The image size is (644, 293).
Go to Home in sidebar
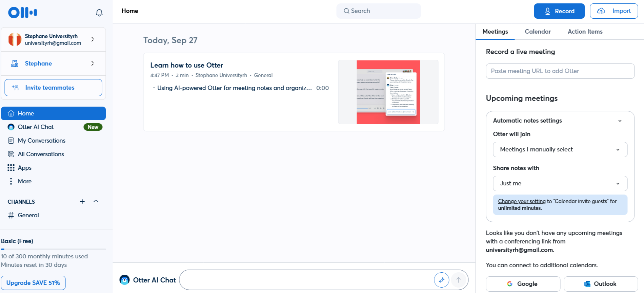coord(54,113)
